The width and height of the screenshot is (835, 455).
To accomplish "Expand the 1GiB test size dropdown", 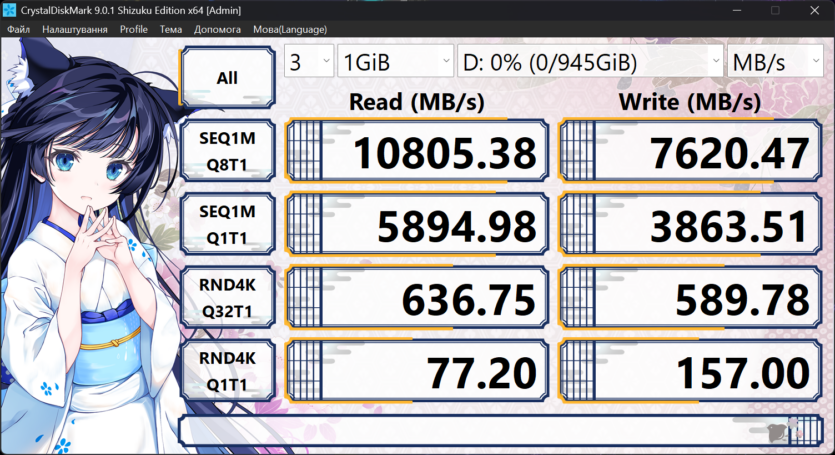I will pos(395,62).
